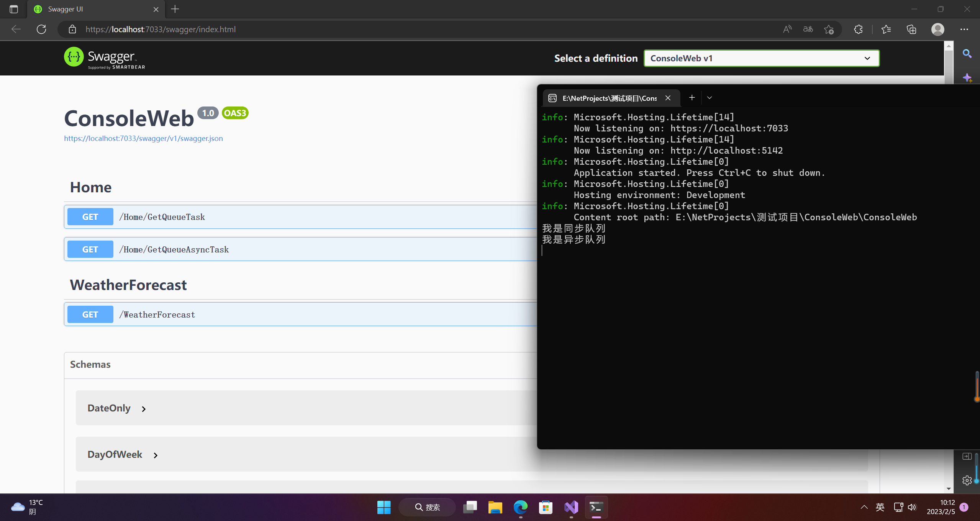980x521 pixels.
Task: Open the Collections icon in toolbar
Action: click(x=911, y=29)
